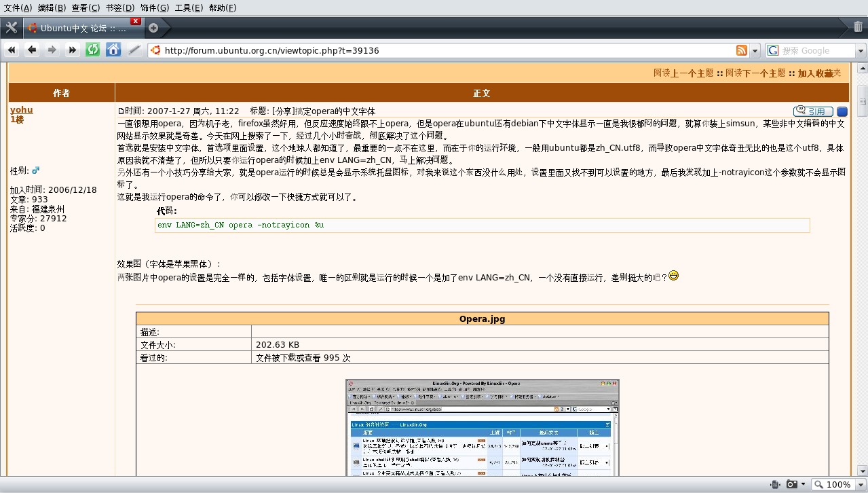Open the closed tabs trash can
This screenshot has width=868, height=493.
(858, 27)
